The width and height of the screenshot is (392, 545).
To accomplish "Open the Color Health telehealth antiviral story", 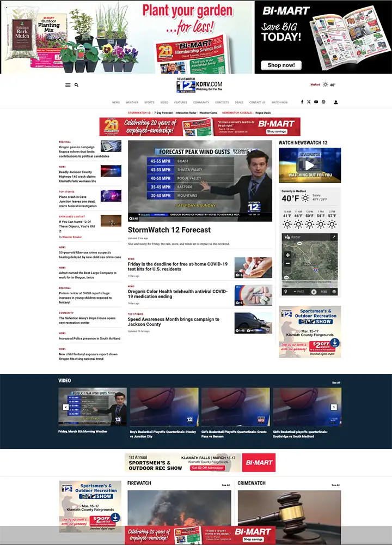I will pyautogui.click(x=178, y=294).
